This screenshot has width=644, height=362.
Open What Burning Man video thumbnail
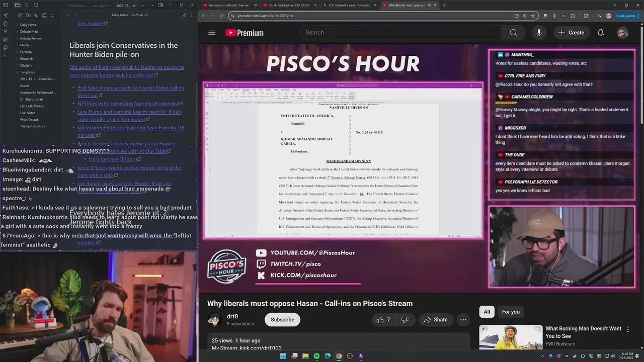coord(511,337)
